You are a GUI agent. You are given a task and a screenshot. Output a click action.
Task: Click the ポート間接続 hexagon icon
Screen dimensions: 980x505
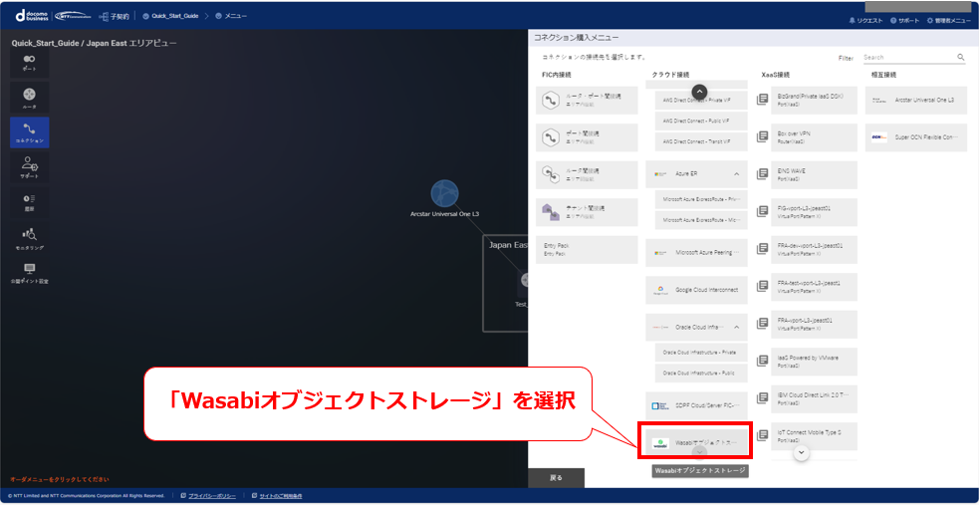551,137
